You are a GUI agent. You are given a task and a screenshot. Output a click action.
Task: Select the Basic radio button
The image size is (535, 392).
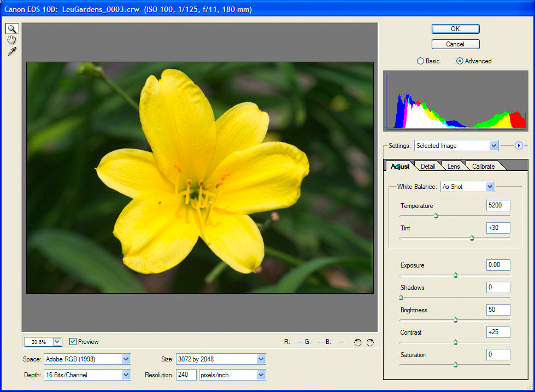[x=420, y=61]
